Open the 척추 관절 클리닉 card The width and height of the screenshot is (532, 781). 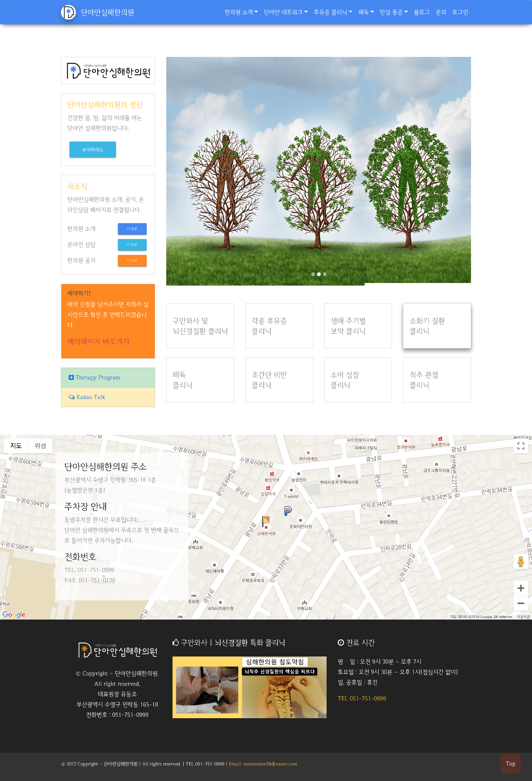pyautogui.click(x=437, y=380)
